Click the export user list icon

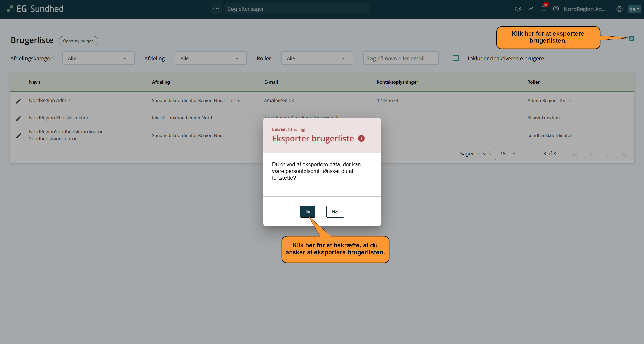[x=632, y=38]
